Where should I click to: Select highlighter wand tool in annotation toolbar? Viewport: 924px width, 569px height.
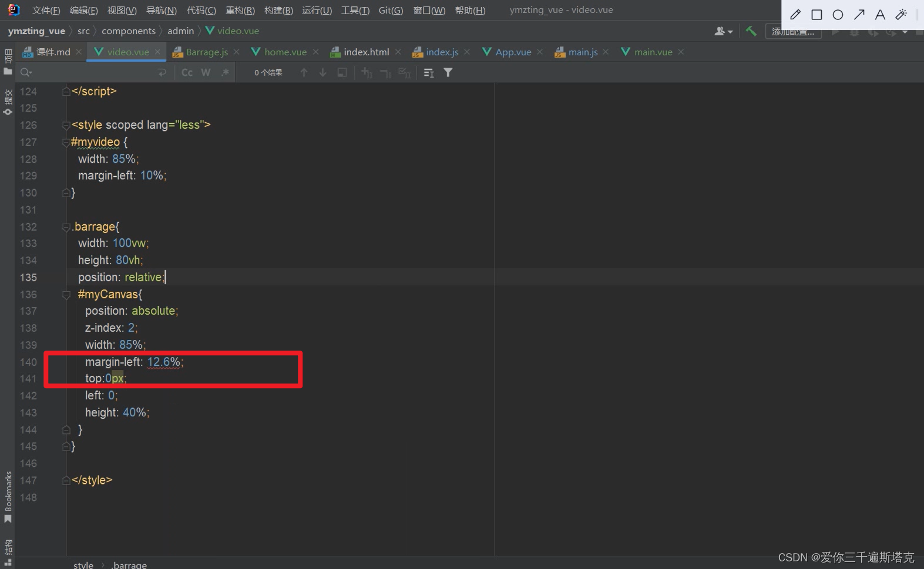pyautogui.click(x=901, y=15)
